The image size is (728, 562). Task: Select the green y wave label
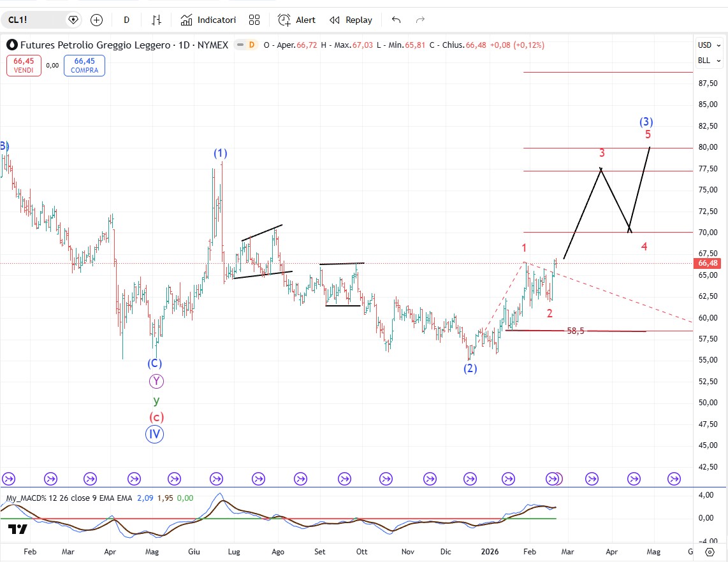point(156,400)
